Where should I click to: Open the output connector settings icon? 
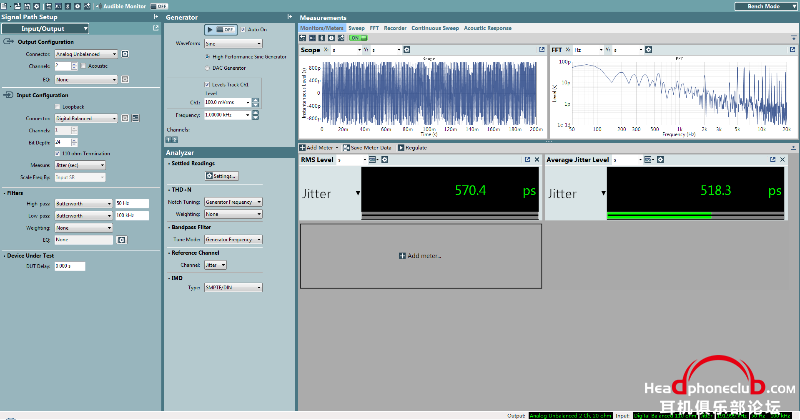pyautogui.click(x=125, y=54)
